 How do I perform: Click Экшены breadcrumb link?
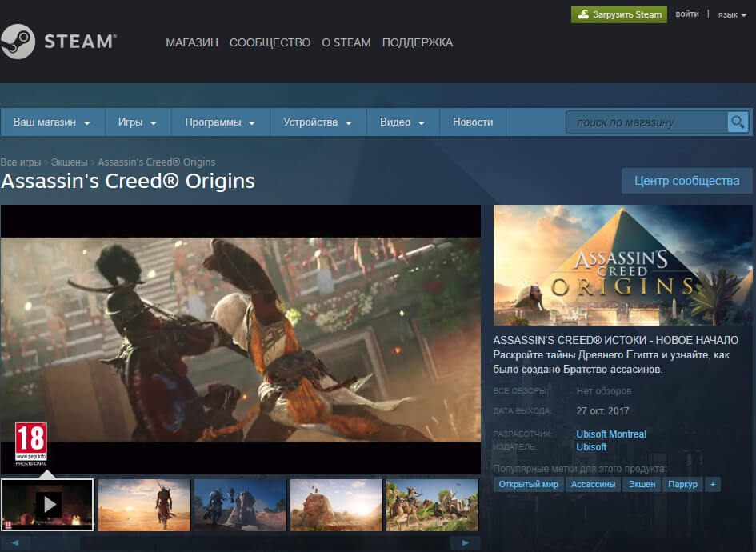[x=70, y=162]
